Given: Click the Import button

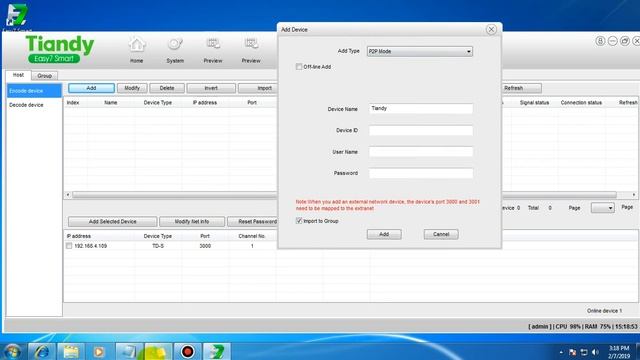Looking at the screenshot, I should pos(258,88).
